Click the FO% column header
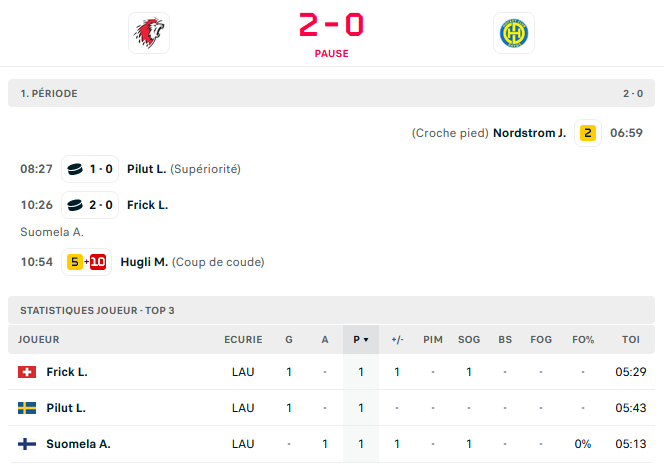The height and width of the screenshot is (471, 664). pyautogui.click(x=583, y=340)
